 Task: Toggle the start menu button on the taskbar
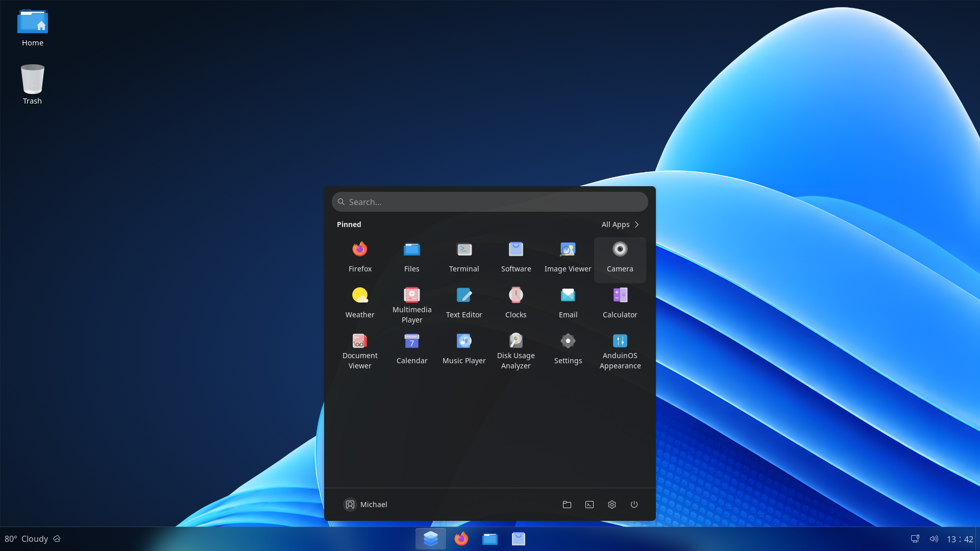click(x=431, y=539)
